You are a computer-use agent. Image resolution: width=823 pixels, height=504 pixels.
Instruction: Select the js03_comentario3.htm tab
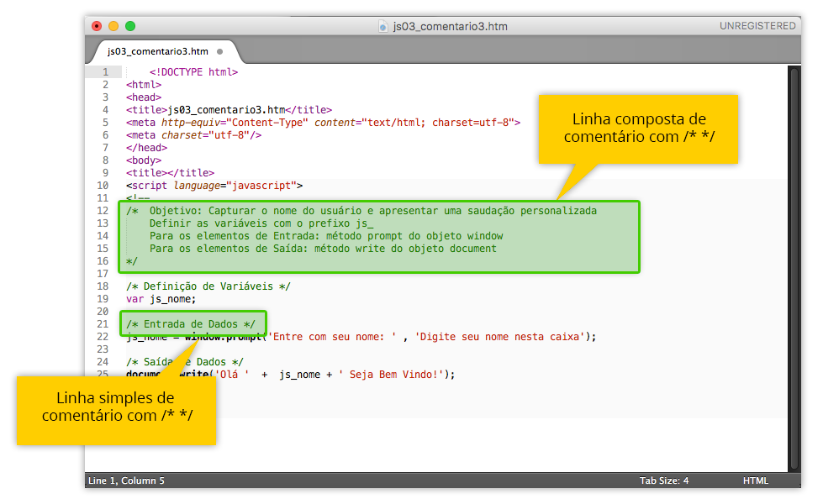[x=157, y=51]
